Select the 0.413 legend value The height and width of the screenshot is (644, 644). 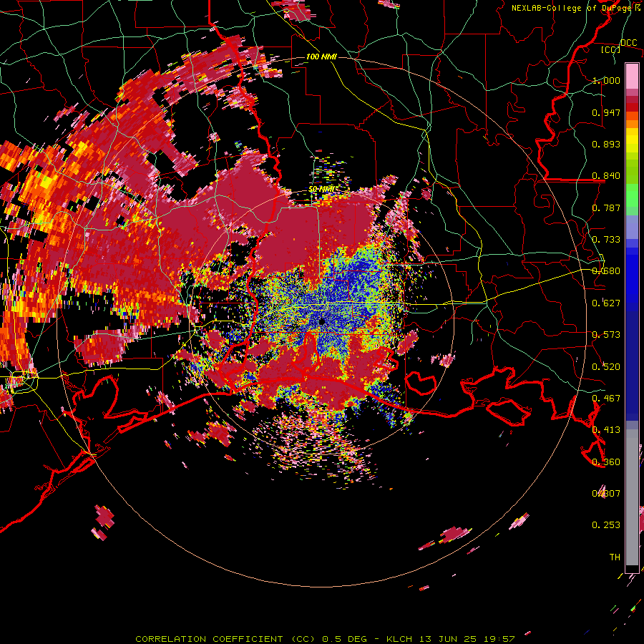[606, 430]
